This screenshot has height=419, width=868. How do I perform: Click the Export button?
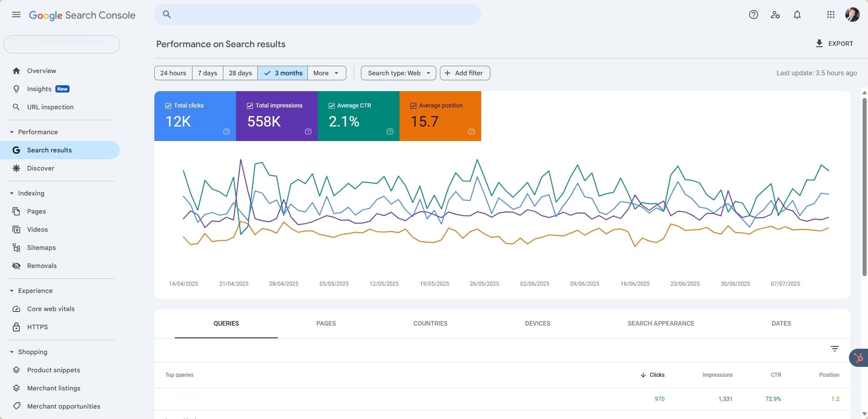click(x=834, y=43)
